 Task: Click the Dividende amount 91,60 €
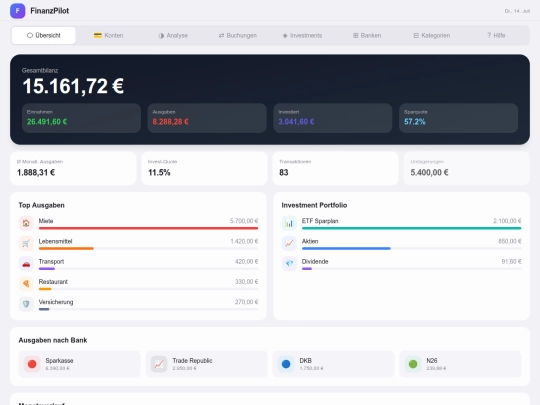pyautogui.click(x=511, y=261)
